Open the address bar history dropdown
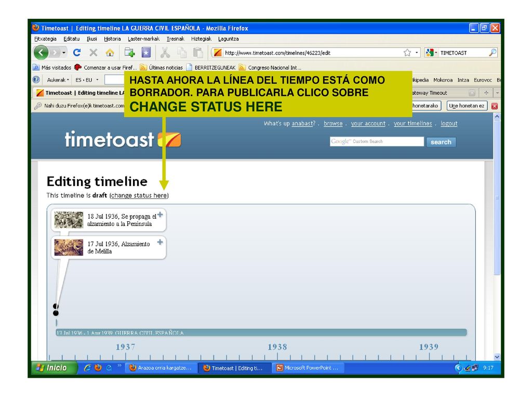The height and width of the screenshot is (399, 532). point(417,52)
